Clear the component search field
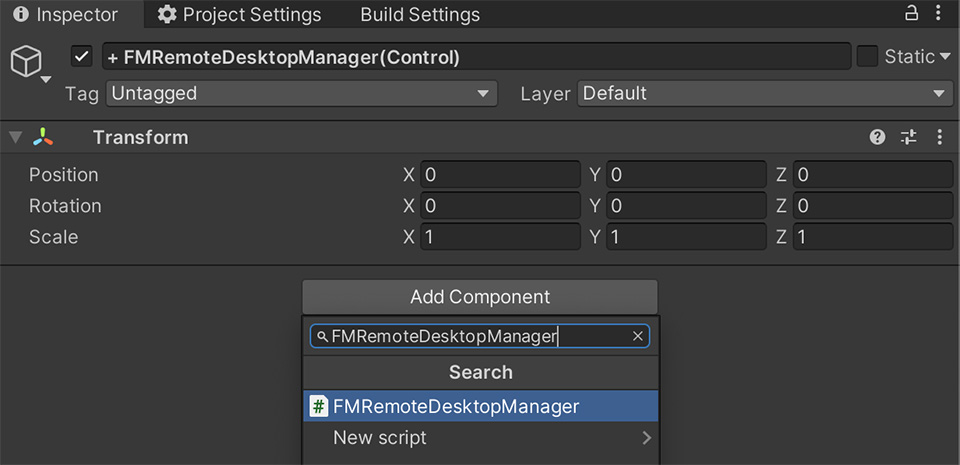The width and height of the screenshot is (960, 465). [x=637, y=336]
